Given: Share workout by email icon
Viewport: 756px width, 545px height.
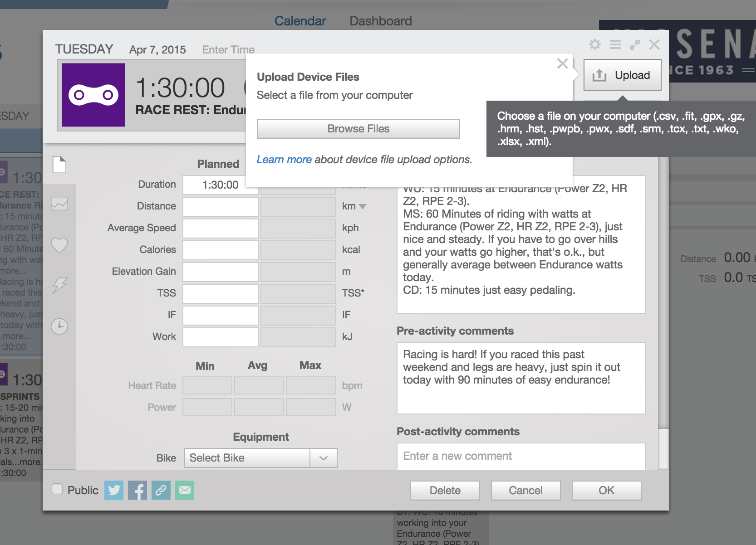Looking at the screenshot, I should pyautogui.click(x=185, y=490).
